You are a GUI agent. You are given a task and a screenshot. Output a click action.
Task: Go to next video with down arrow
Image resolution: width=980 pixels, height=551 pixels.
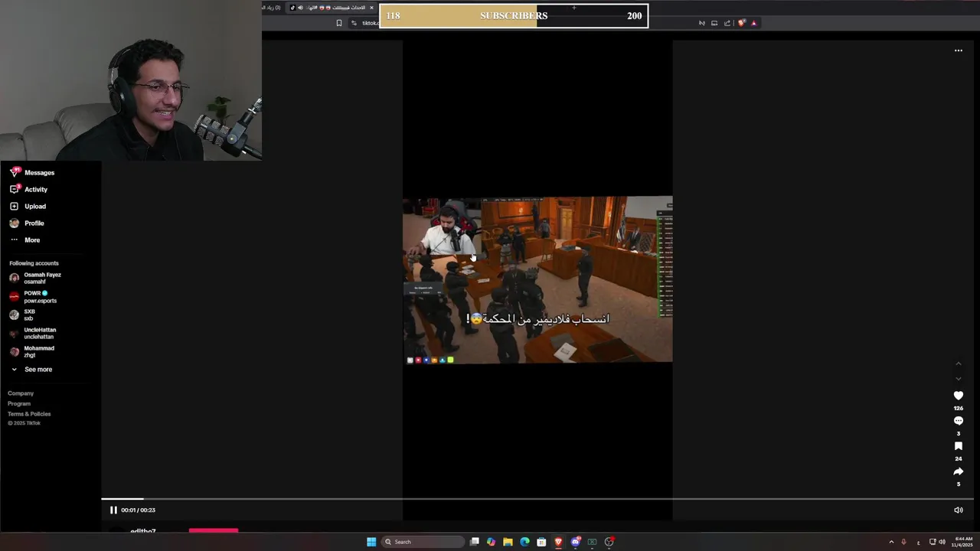point(958,379)
